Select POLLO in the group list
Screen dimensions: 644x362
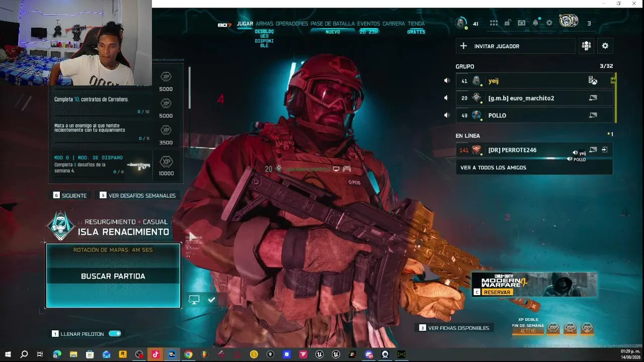534,115
